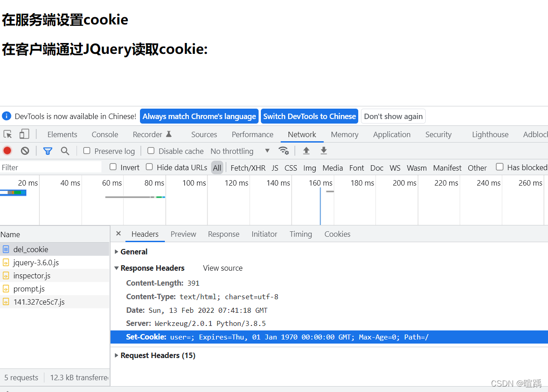Filter by Wasm requests

(x=417, y=167)
